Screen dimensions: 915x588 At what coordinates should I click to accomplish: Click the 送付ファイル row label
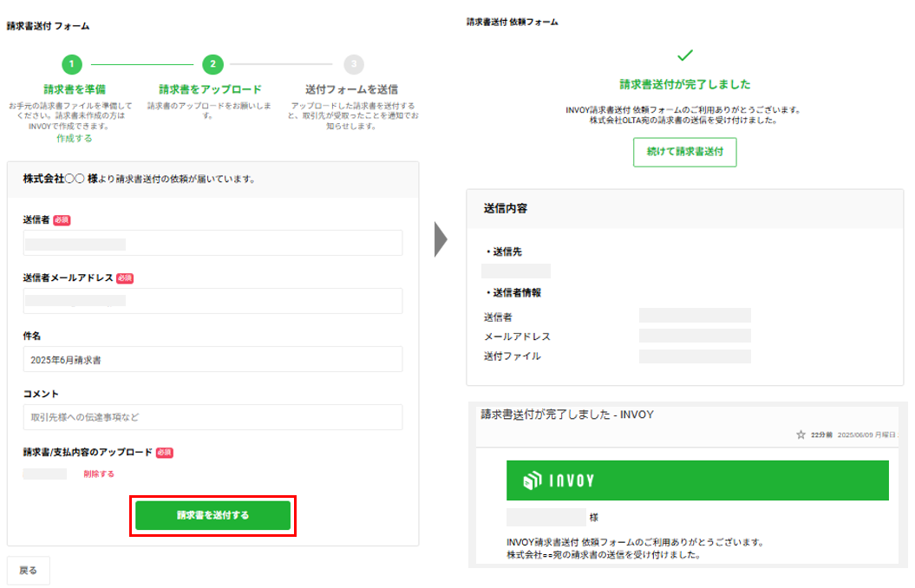point(513,356)
